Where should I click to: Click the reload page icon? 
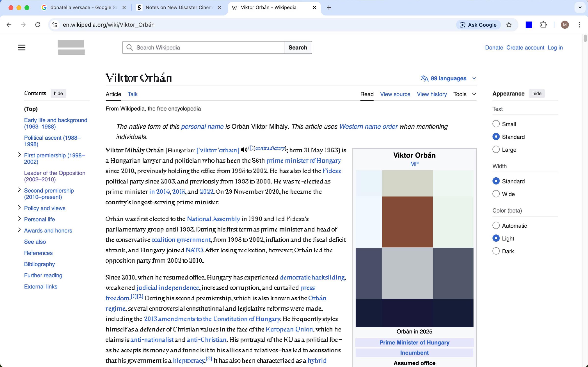37,25
